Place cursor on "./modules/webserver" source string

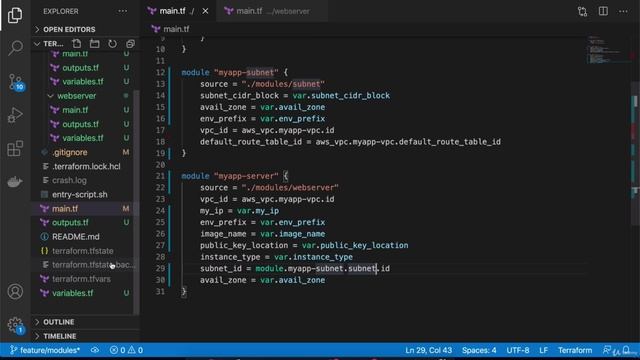coord(290,188)
